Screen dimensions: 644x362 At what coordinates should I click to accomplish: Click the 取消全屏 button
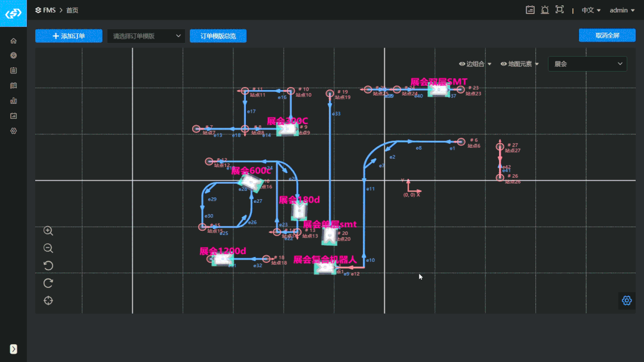[606, 35]
